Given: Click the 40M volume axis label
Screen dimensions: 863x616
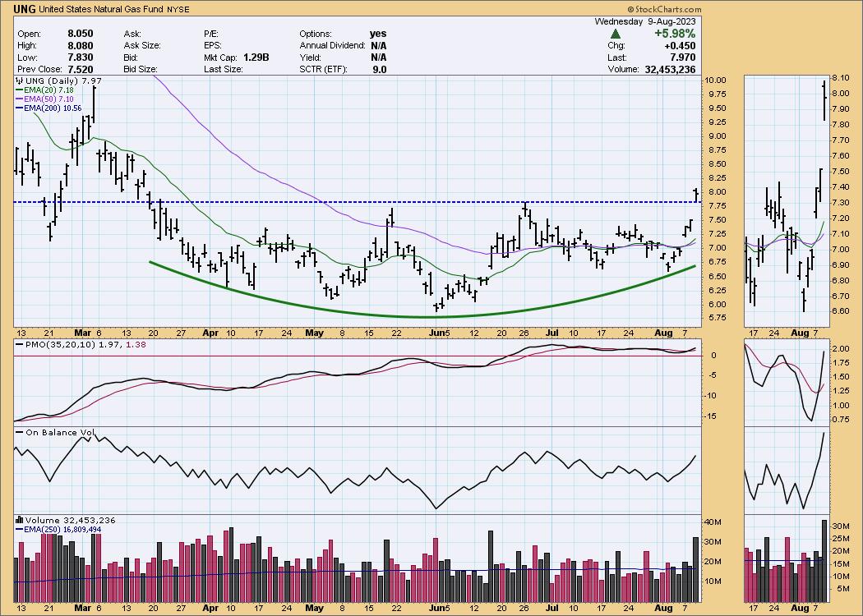Looking at the screenshot, I should point(714,522).
